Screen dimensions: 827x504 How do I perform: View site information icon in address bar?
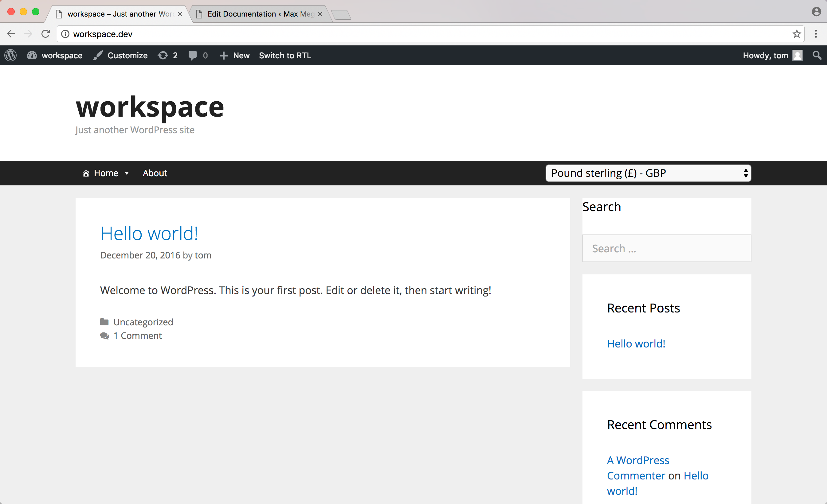(65, 34)
